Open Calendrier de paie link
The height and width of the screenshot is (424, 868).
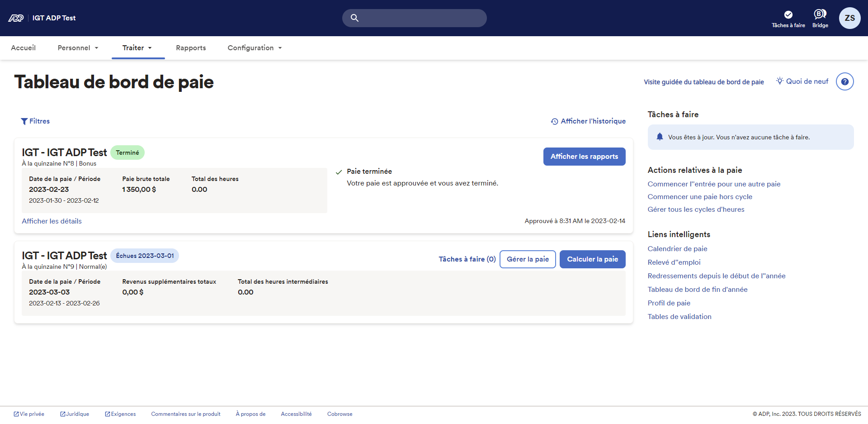[677, 249]
